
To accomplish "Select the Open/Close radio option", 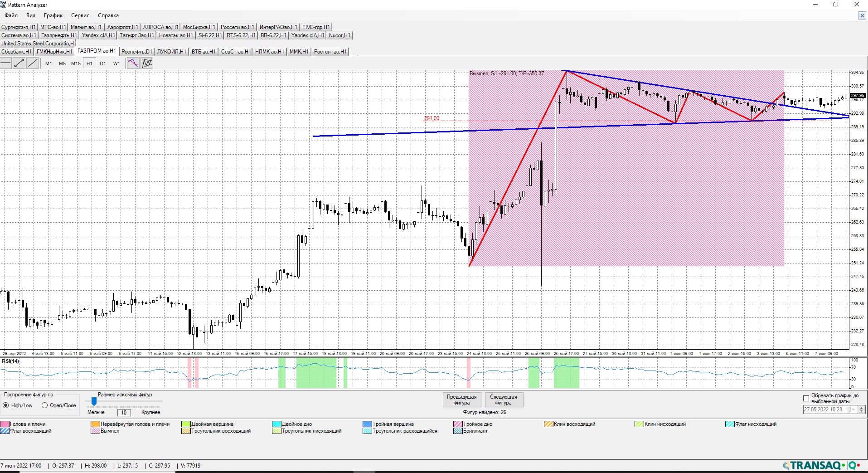I will [x=44, y=405].
